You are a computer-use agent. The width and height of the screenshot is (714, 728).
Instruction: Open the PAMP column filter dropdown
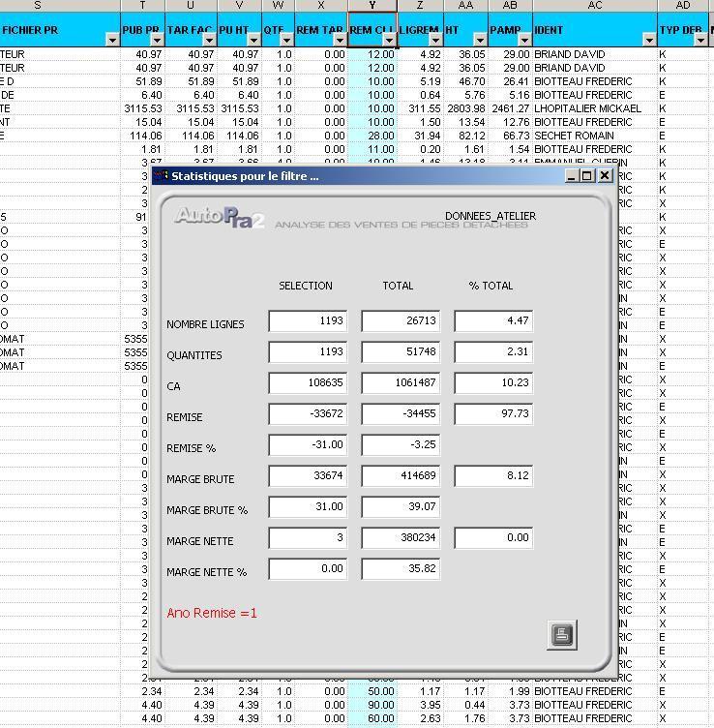pyautogui.click(x=523, y=40)
